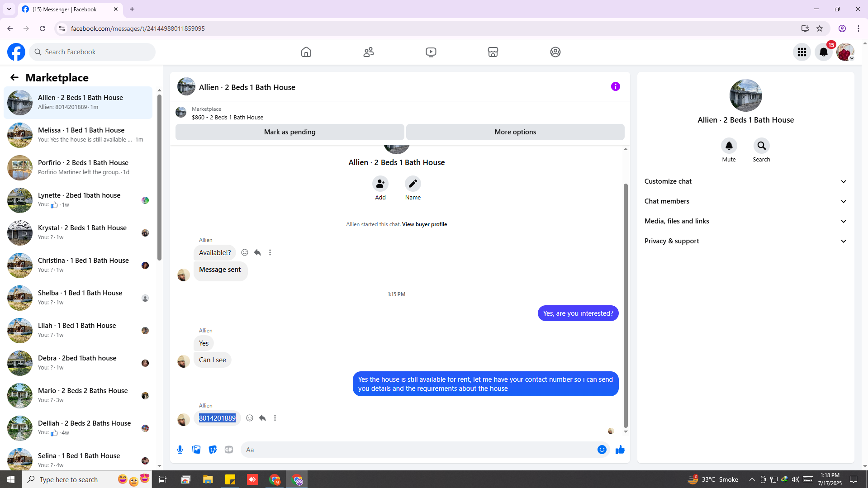This screenshot has height=488, width=868.
Task: Open Christina 1 Bed 1 Bath House chat
Action: (x=78, y=265)
